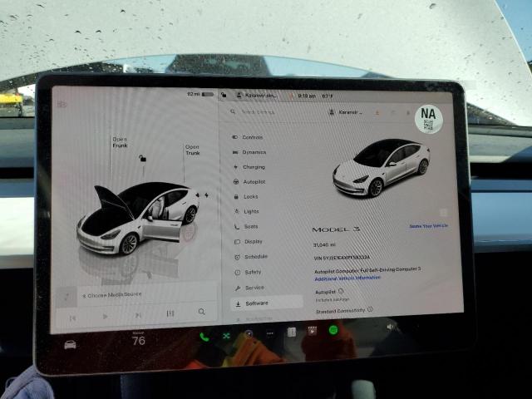Open the Lights settings menu
Image resolution: width=532 pixels, height=399 pixels.
pyautogui.click(x=247, y=211)
